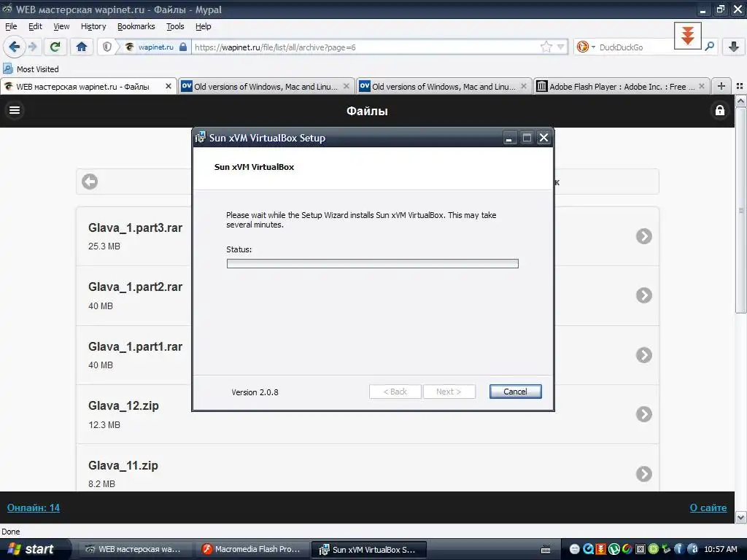Open the Bookmarks menu
The height and width of the screenshot is (560, 747).
[136, 26]
